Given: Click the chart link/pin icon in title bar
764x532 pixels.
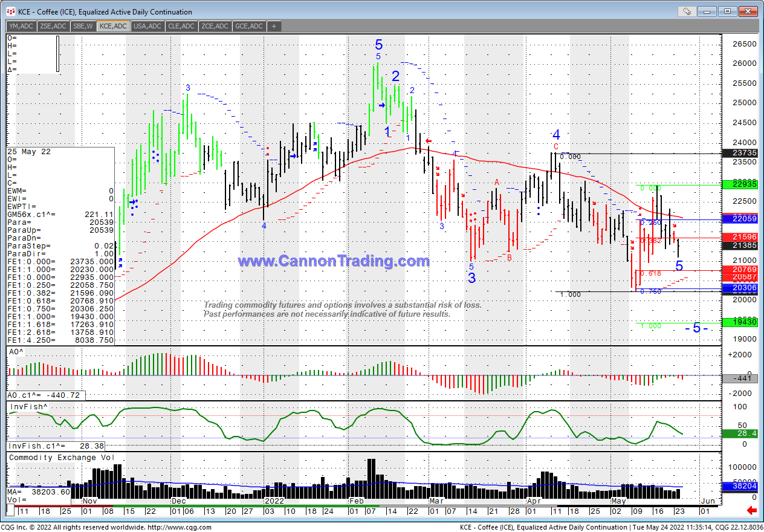Looking at the screenshot, I should click(686, 11).
